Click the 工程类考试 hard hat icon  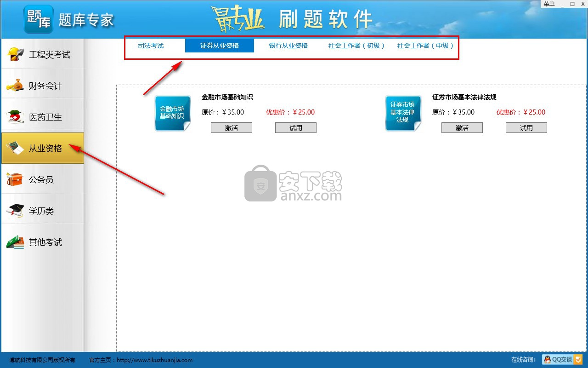pos(15,54)
